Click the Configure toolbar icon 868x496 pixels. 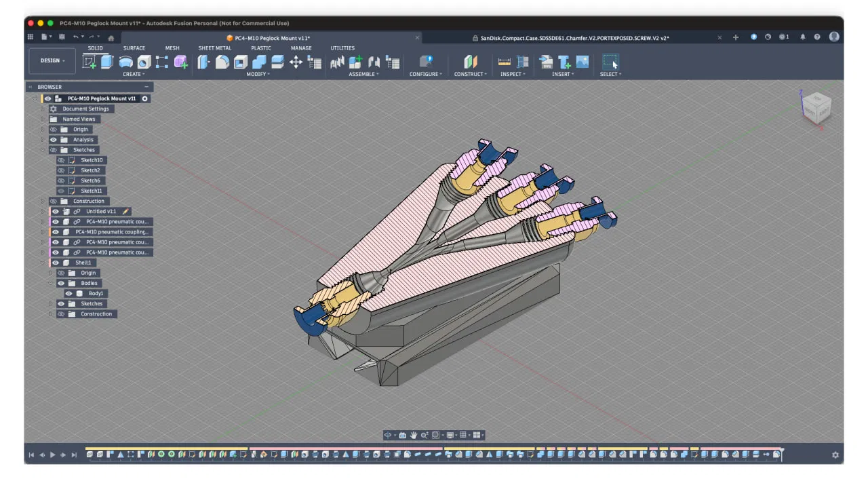pos(426,62)
